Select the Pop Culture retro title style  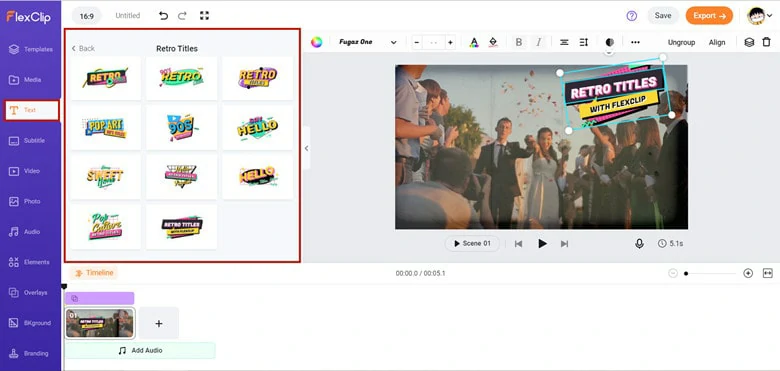click(105, 227)
